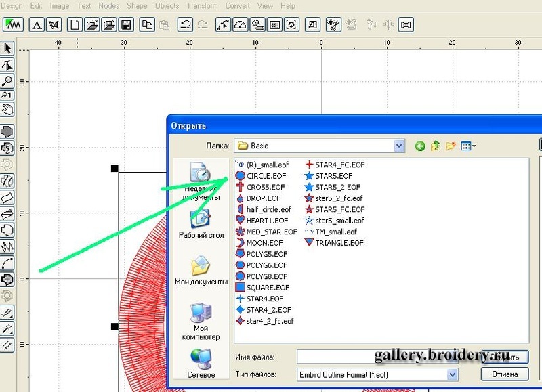The width and height of the screenshot is (542, 392).
Task: Open the Shape menu
Action: (137, 6)
